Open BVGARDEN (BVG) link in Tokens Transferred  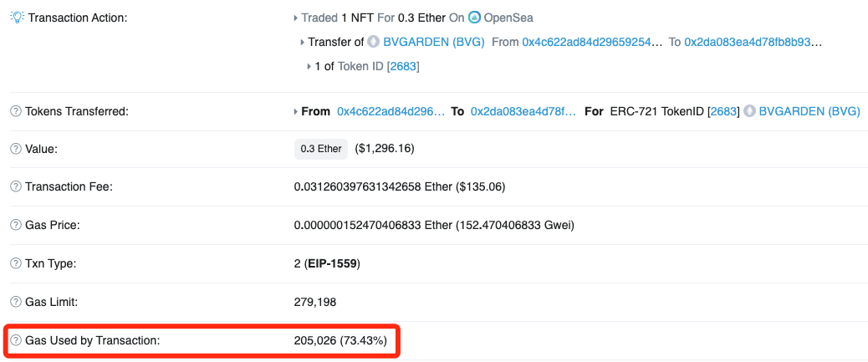pos(809,111)
